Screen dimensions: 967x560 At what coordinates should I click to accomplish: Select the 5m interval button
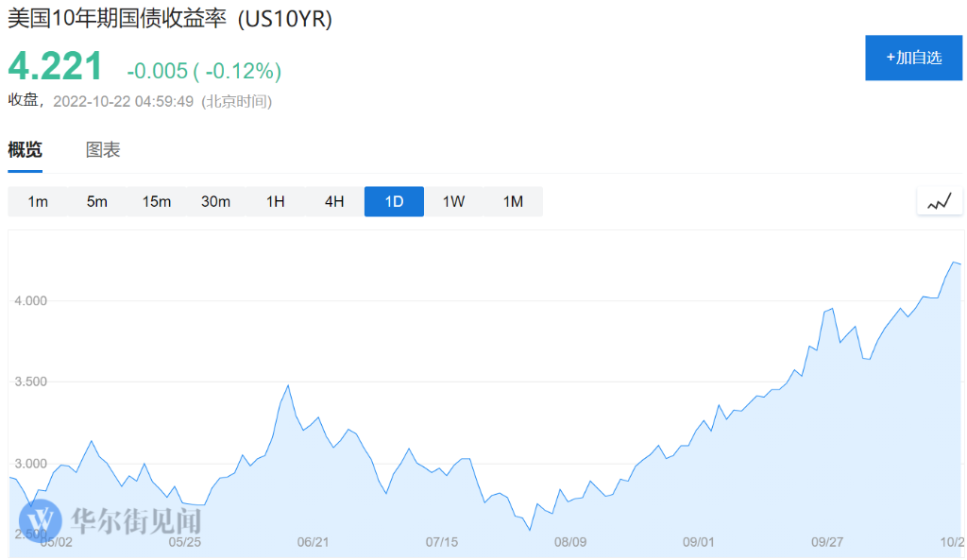(97, 201)
